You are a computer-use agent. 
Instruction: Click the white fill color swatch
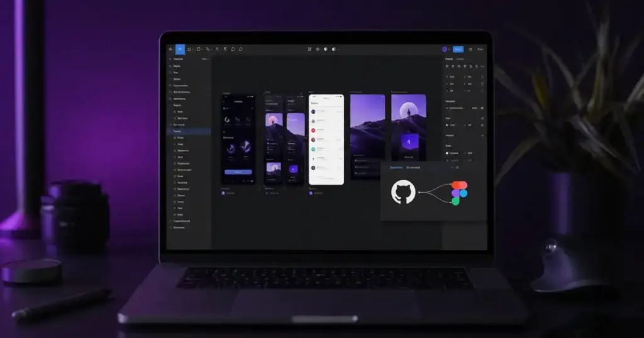point(447,153)
